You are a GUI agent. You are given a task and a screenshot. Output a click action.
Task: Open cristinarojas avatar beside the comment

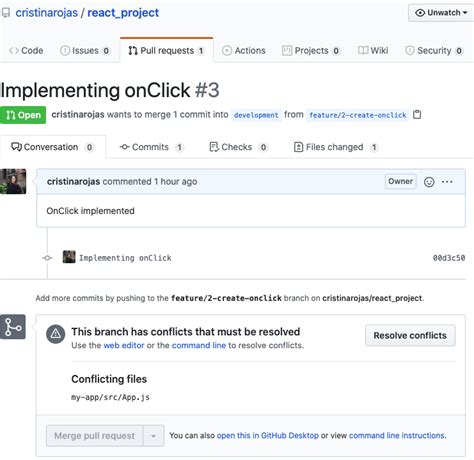tap(13, 181)
